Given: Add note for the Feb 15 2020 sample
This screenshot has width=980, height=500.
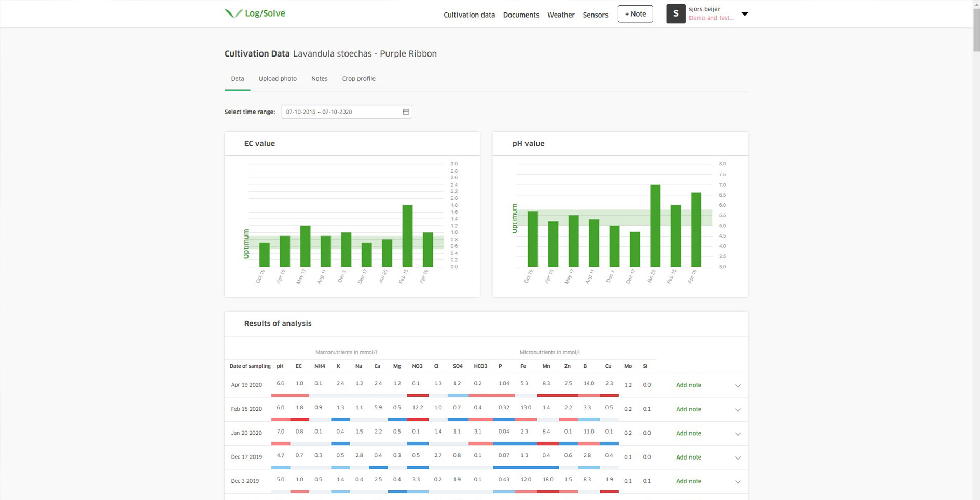Looking at the screenshot, I should click(x=688, y=409).
